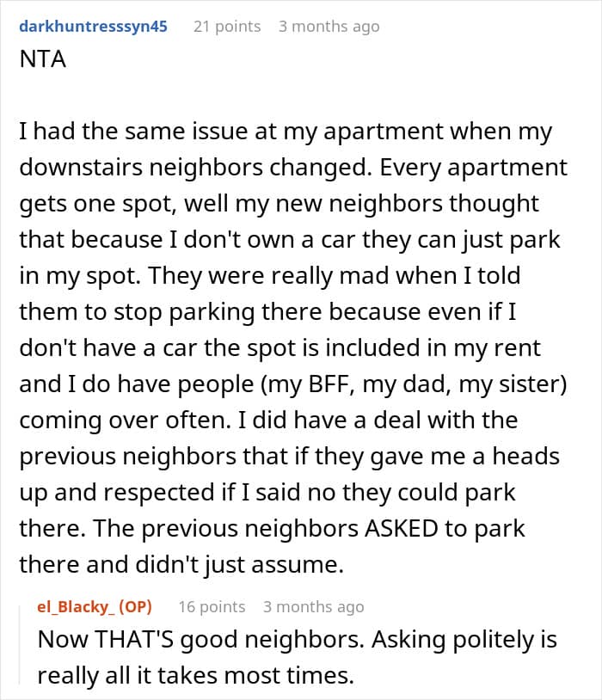Open the 3 months ago timestamp on el_Blacky_'s reply
Viewport: 602px width, 700px height.
[313, 606]
